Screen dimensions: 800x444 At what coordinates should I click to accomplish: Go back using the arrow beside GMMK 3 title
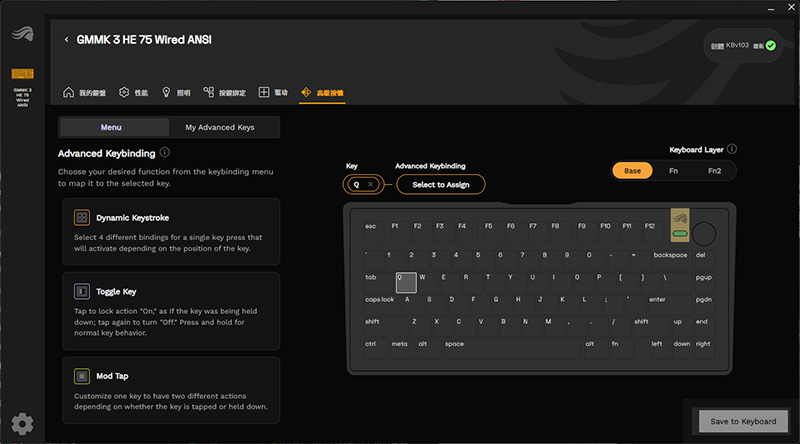coord(66,40)
